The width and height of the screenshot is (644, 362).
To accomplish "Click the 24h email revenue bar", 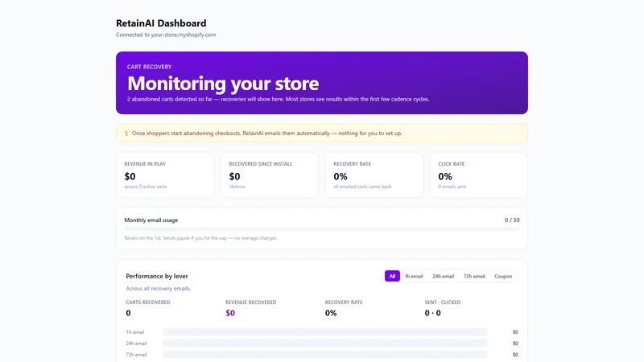I will coord(325,343).
